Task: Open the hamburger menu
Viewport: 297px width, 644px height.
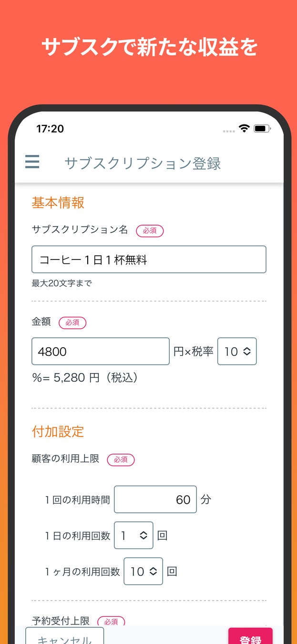Action: coord(32,162)
